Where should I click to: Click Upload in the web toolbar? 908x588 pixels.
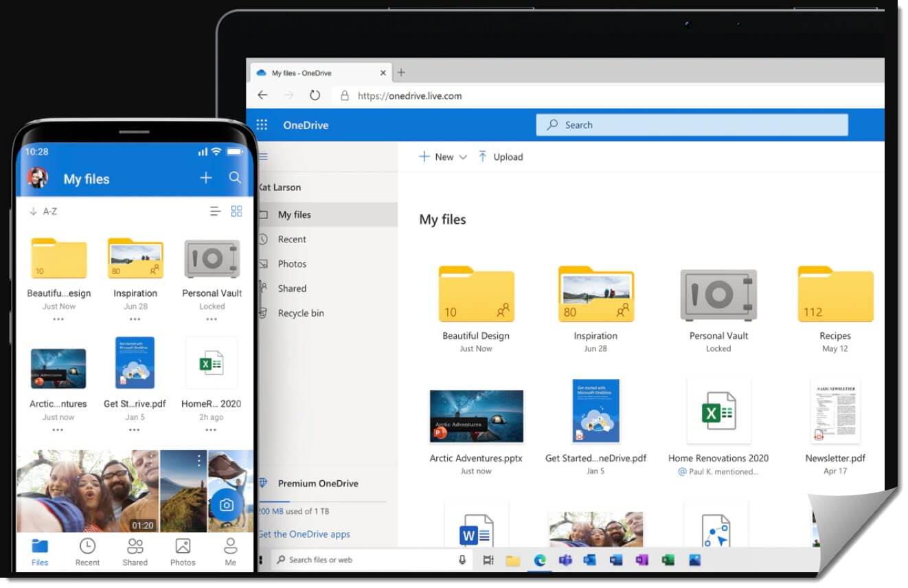pyautogui.click(x=501, y=157)
